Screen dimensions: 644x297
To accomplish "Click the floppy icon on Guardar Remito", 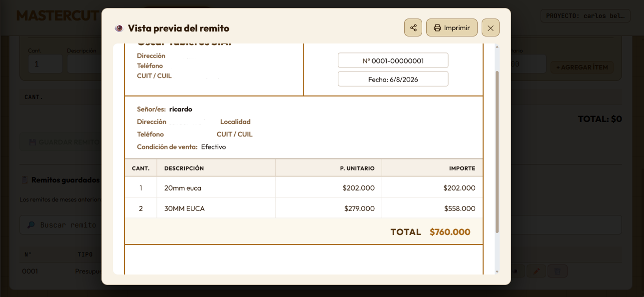I will coord(32,142).
